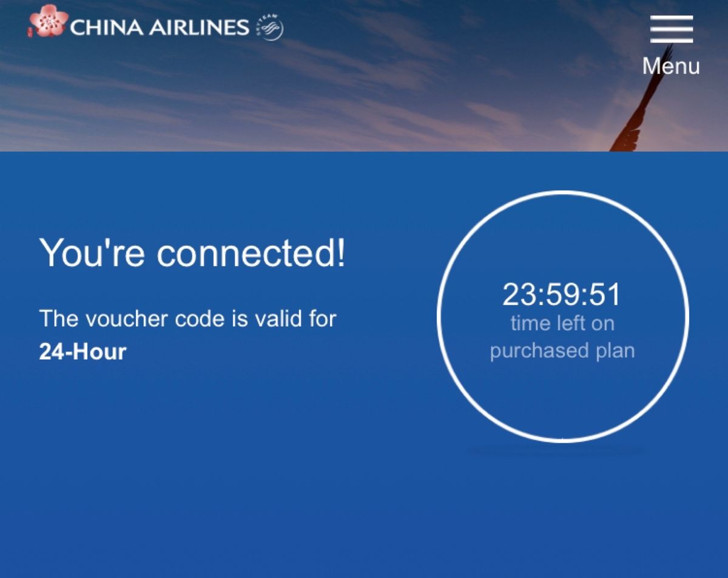Image resolution: width=728 pixels, height=578 pixels.
Task: Click the "Menu" text label
Action: (x=671, y=66)
